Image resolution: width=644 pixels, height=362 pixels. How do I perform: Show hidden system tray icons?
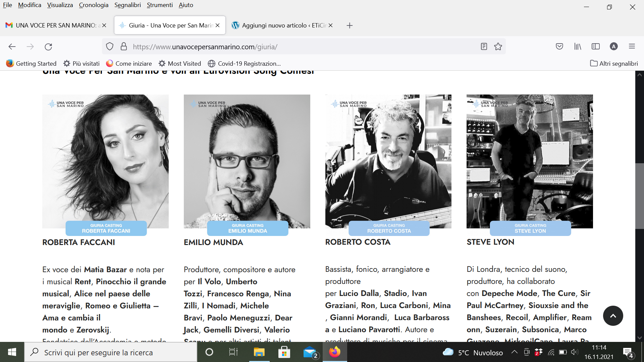point(514,352)
